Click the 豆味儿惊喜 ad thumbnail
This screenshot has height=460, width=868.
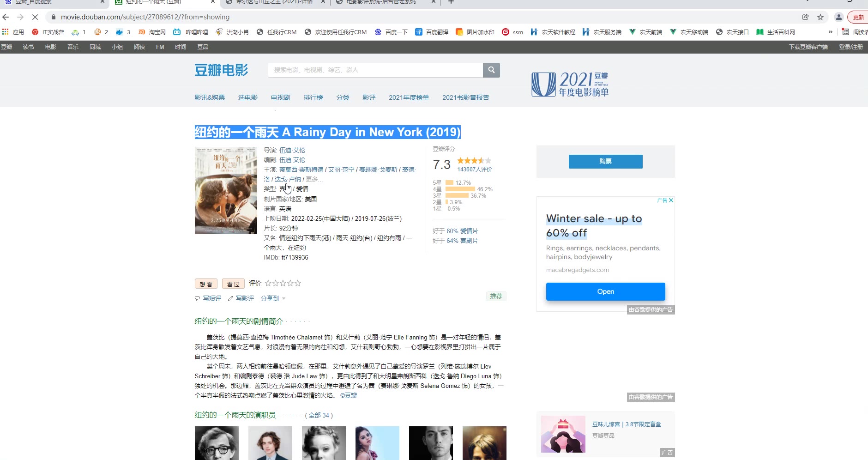pos(563,434)
